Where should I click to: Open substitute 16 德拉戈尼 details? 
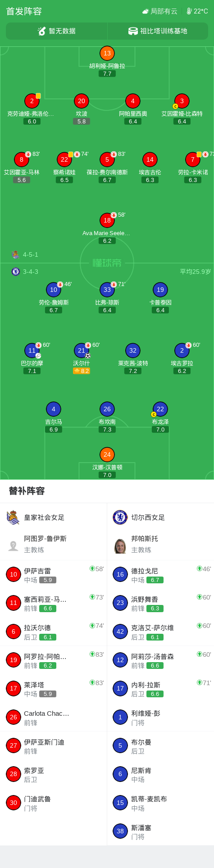tap(161, 575)
